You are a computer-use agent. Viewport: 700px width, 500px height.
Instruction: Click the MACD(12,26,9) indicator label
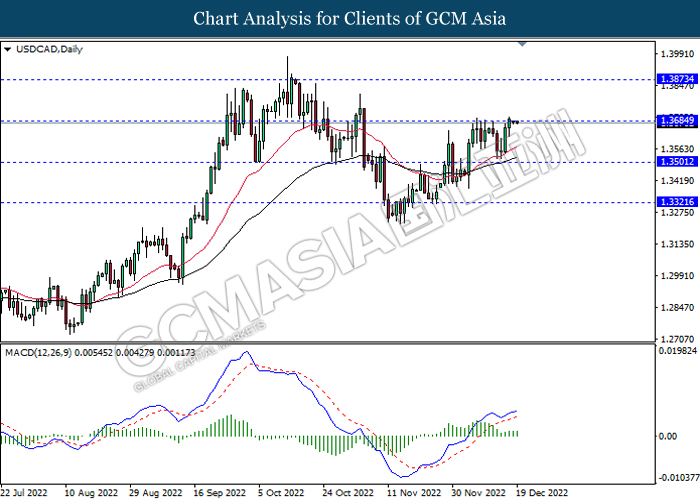(38, 353)
